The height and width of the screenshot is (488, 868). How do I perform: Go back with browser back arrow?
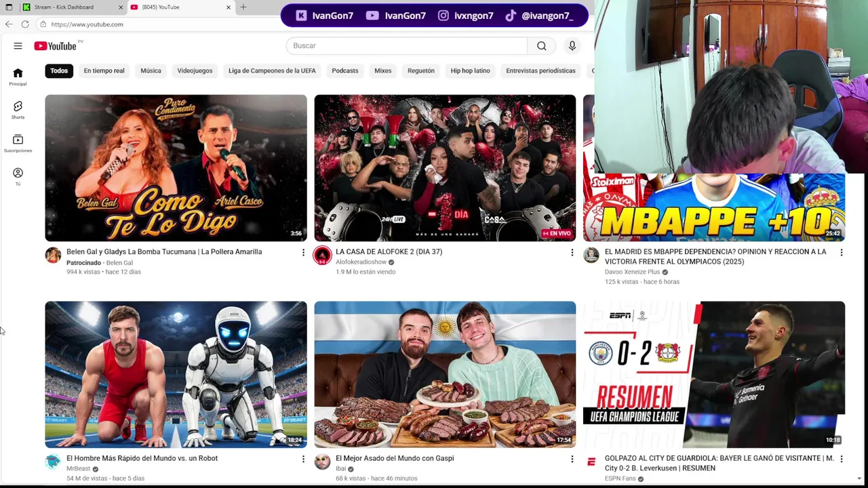9,24
